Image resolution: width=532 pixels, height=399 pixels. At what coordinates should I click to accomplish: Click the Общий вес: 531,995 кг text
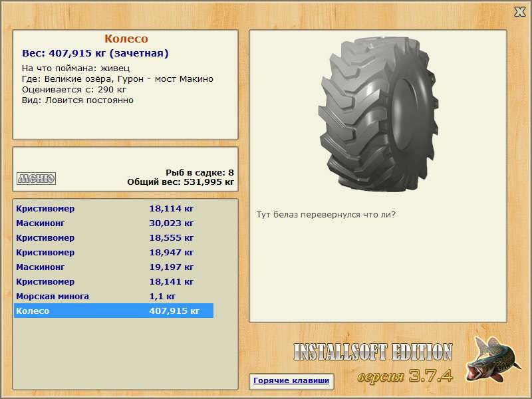tap(180, 182)
